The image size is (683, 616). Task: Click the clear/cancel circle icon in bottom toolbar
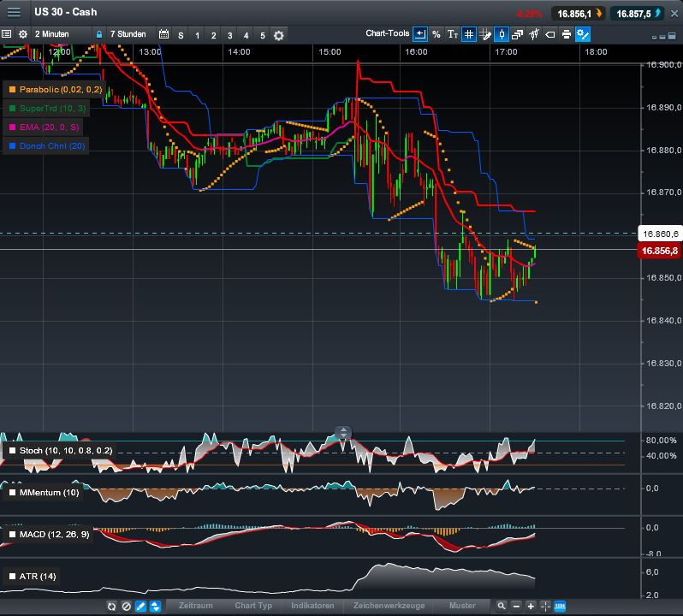coord(127,606)
